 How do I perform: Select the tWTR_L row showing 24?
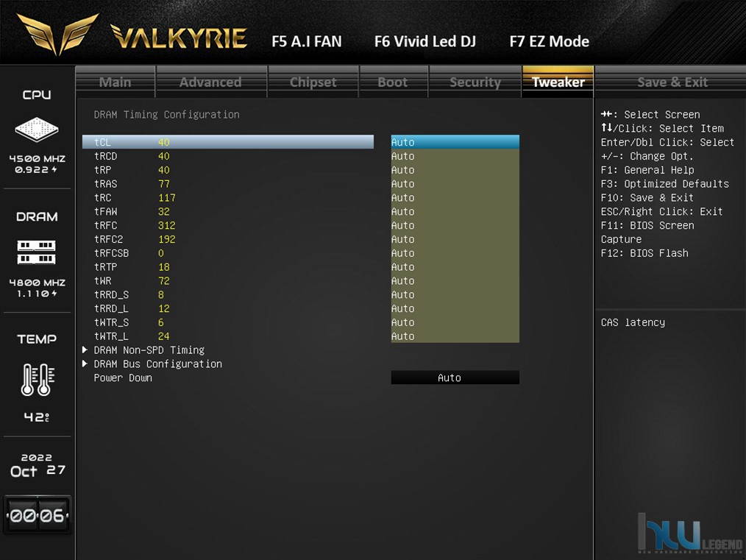point(228,336)
